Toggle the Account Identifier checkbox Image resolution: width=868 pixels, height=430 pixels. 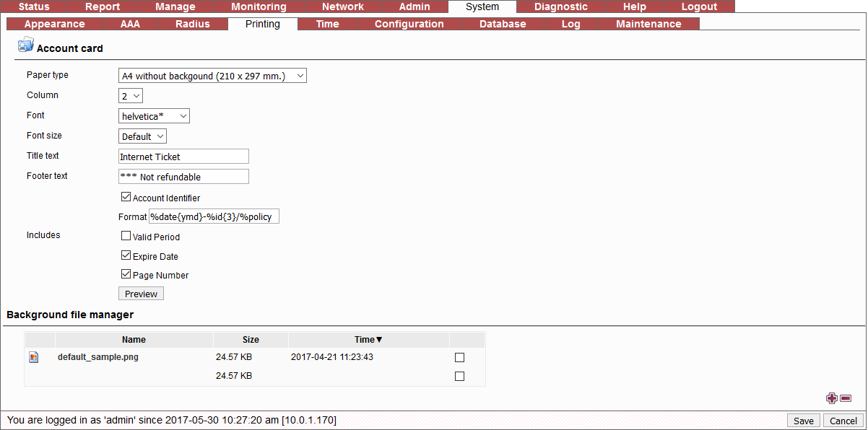click(126, 196)
